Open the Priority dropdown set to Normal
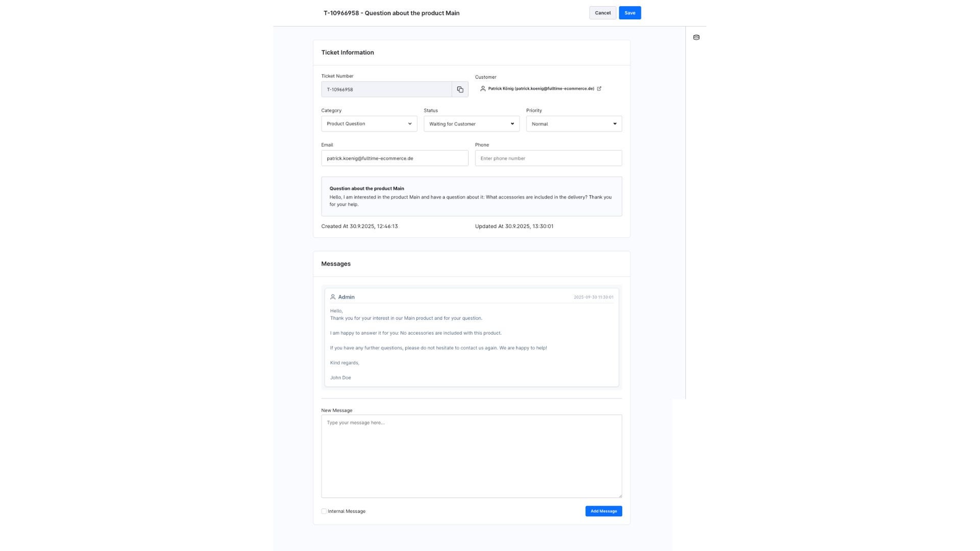Image resolution: width=980 pixels, height=551 pixels. click(x=574, y=124)
